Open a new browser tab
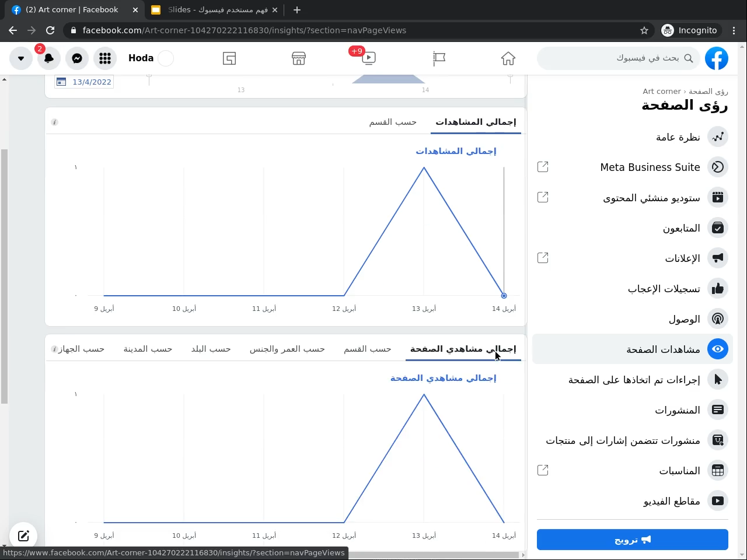 pos(297,10)
